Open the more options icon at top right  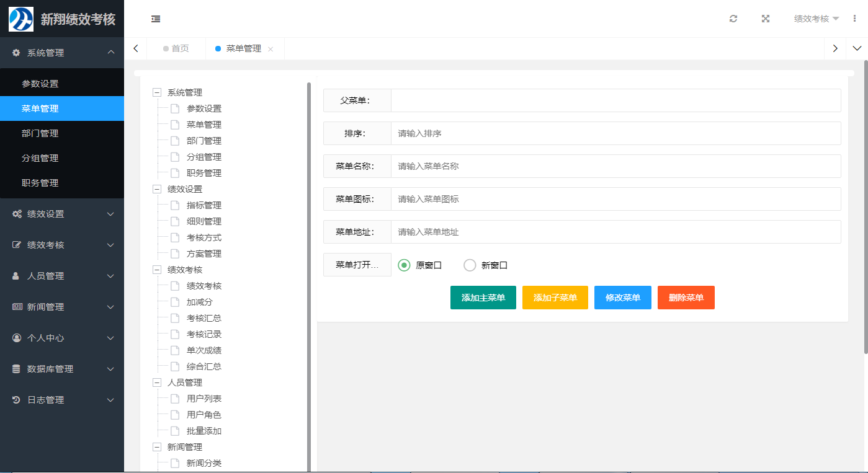tap(854, 19)
